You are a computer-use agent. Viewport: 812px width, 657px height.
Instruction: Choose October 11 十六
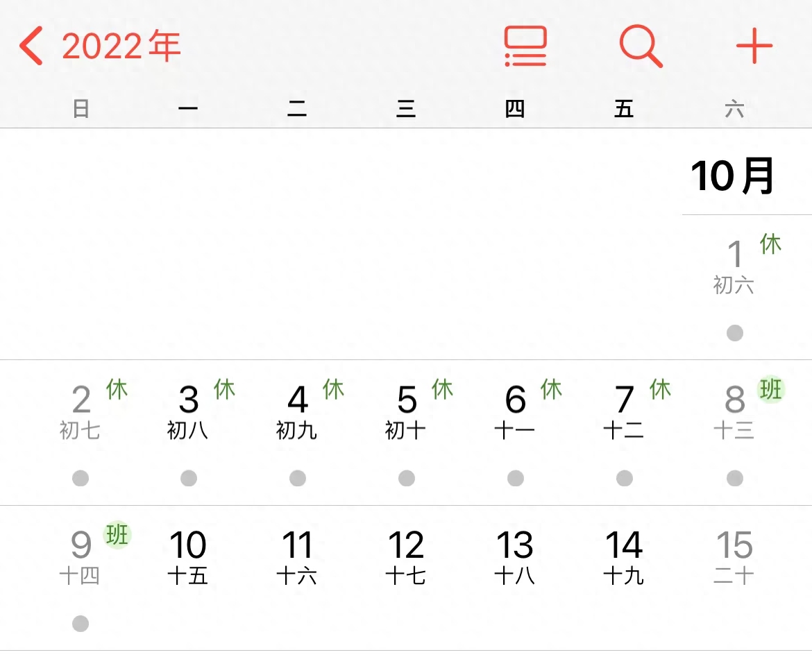click(x=297, y=557)
